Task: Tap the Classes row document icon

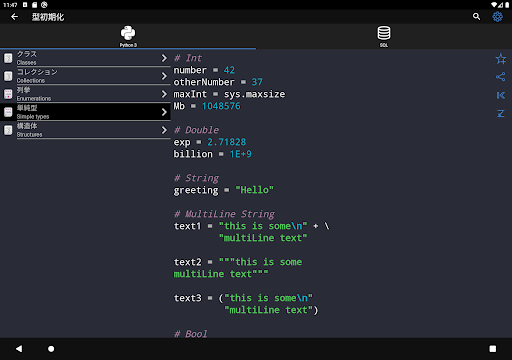Action: (8, 58)
